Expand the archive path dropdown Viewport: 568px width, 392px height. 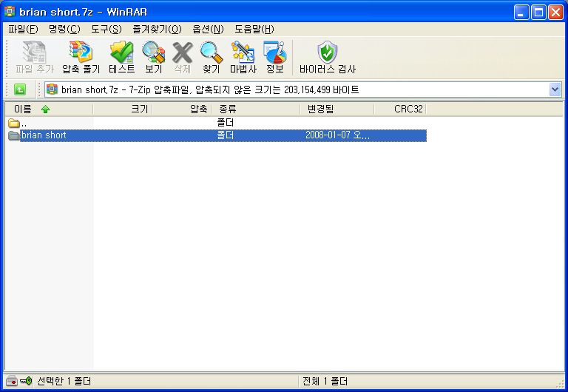[x=555, y=89]
